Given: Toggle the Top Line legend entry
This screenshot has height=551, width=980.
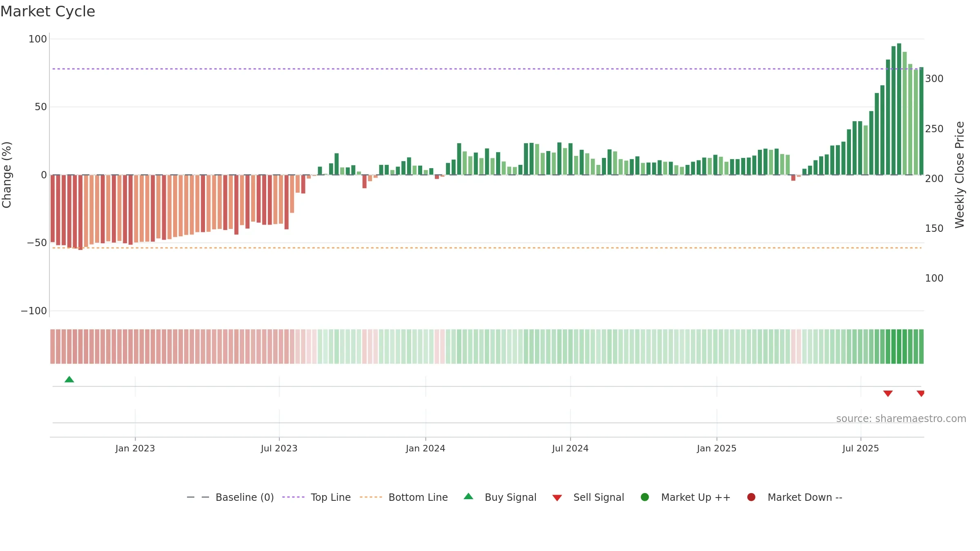Looking at the screenshot, I should (316, 497).
